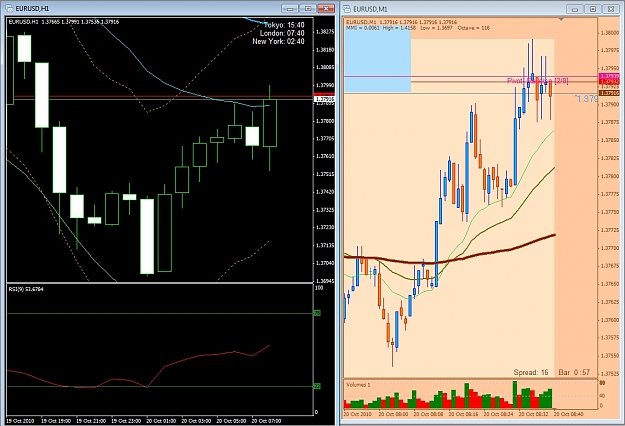The height and width of the screenshot is (426, 625).
Task: Click the H1 current price tag 1.37916
Action: click(x=324, y=98)
